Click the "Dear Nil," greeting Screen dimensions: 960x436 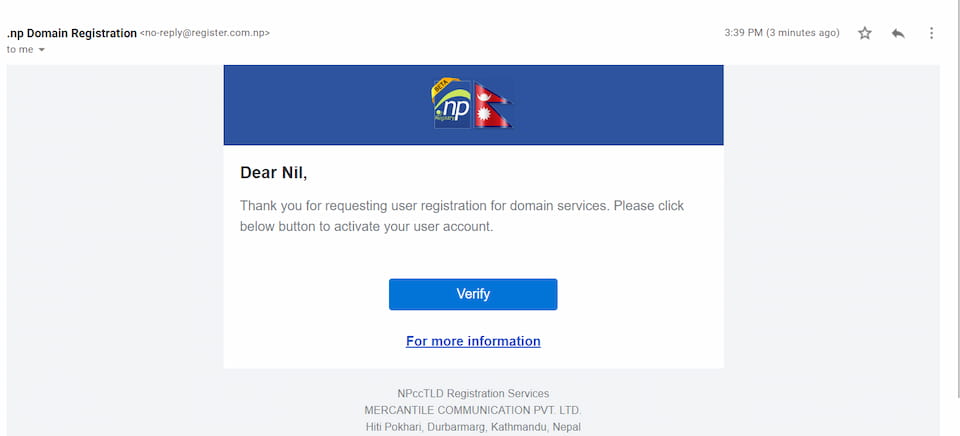(x=274, y=173)
